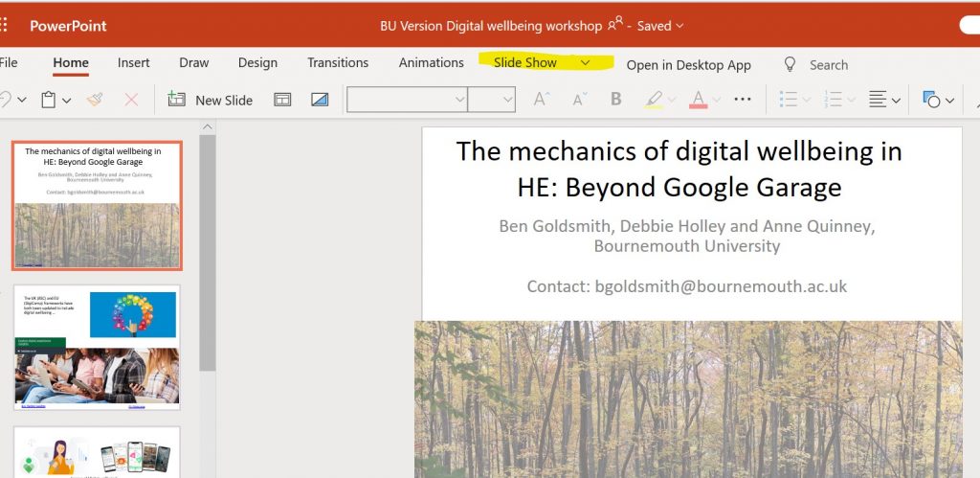Click Open in Desktop App
This screenshot has height=478, width=980.
(688, 65)
